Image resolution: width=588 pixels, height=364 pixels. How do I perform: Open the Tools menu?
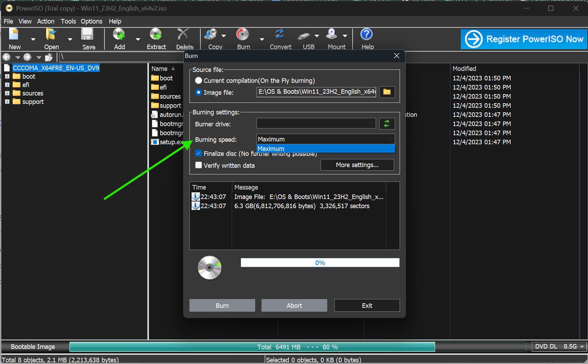tap(68, 21)
